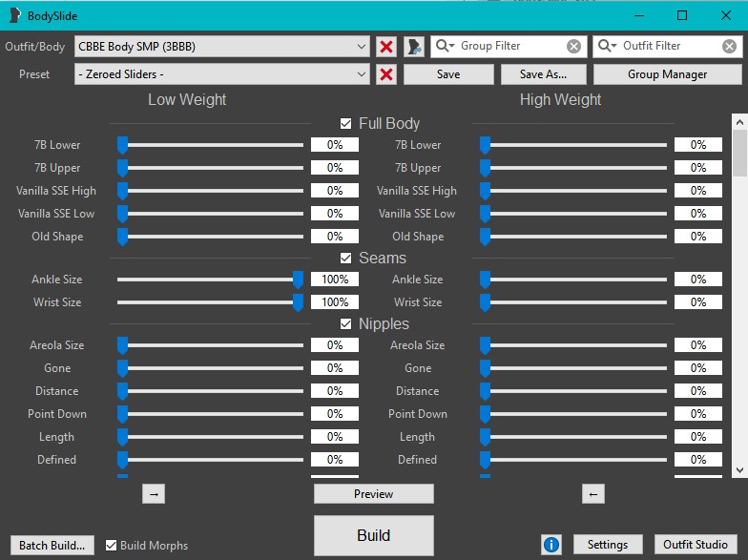
Task: Click the Preview button
Action: (374, 494)
